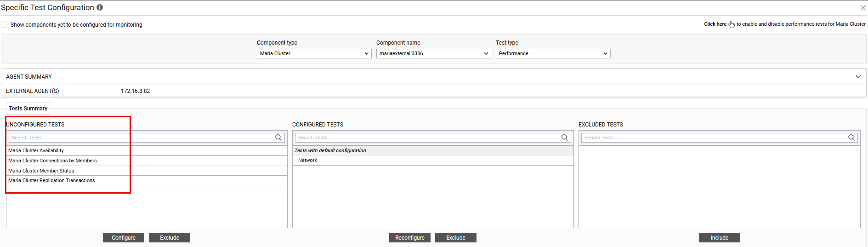Select Maria Cluster Connections by Members test

[52, 161]
